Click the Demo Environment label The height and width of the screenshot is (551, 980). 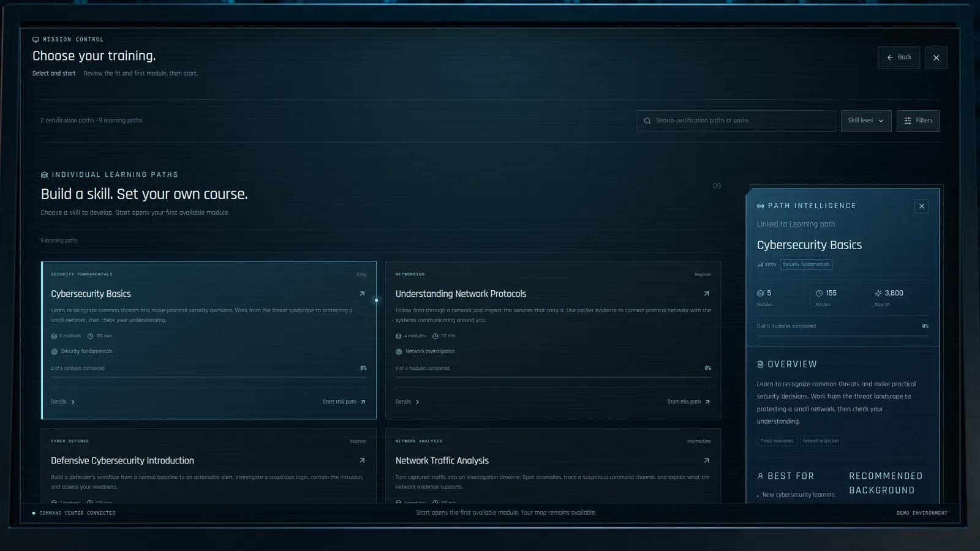922,513
